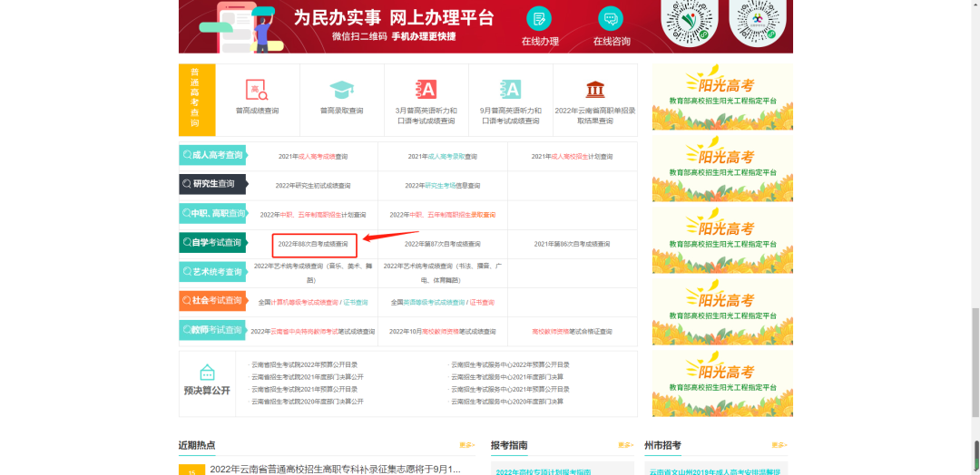This screenshot has width=980, height=475.
Task: Open 云南招生考试服务中心2021年预算公开目录
Action: (511, 389)
